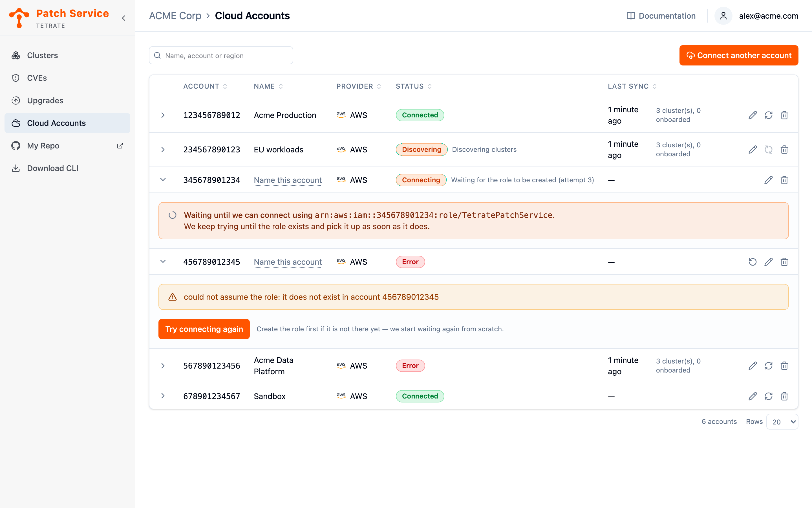
Task: Click the warning icon in error message
Action: 173,297
